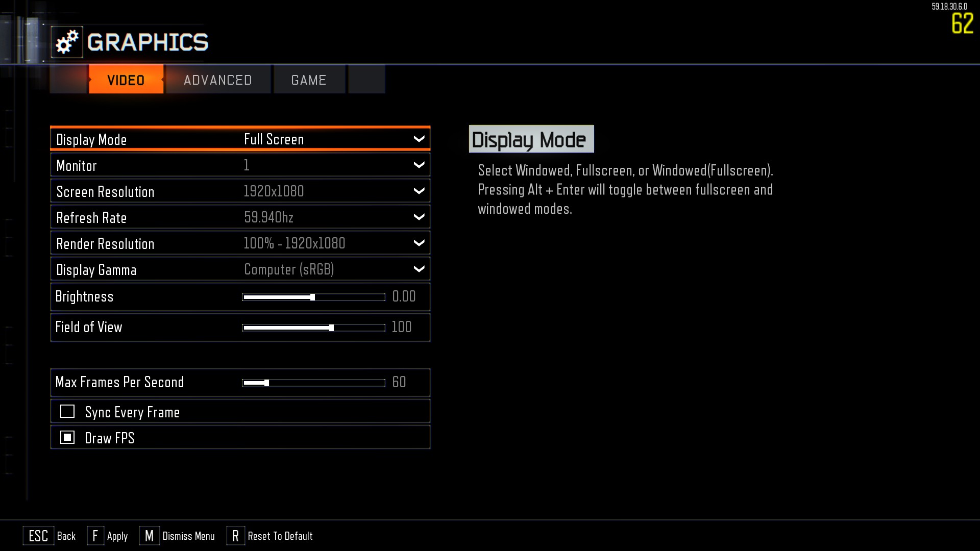Click the ESC key icon
This screenshot has width=980, height=551.
[x=38, y=536]
